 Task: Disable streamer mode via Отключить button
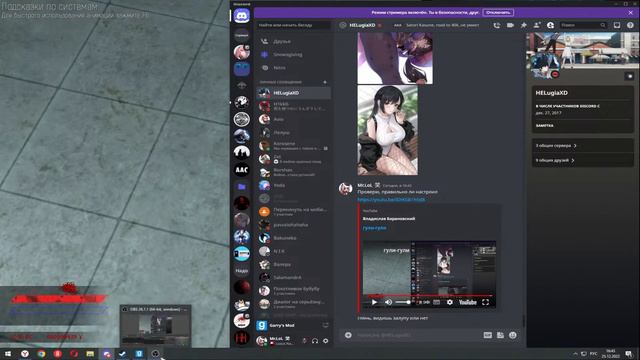tap(498, 13)
